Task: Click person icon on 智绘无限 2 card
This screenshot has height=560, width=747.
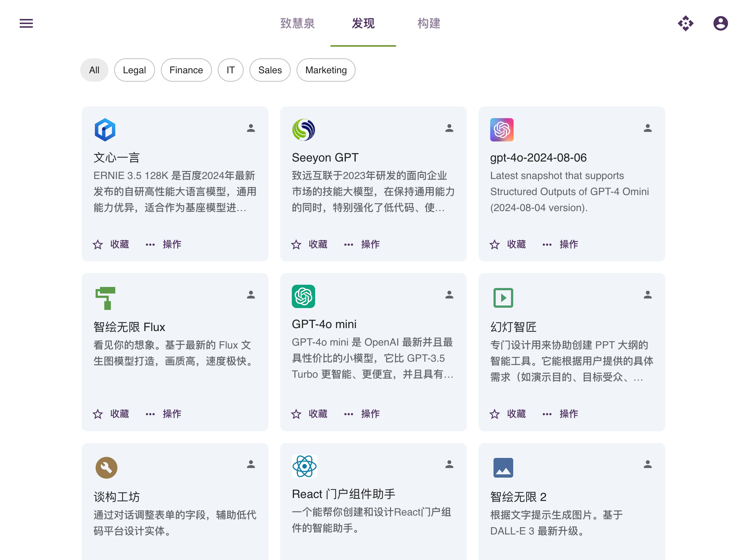Action: (x=648, y=464)
